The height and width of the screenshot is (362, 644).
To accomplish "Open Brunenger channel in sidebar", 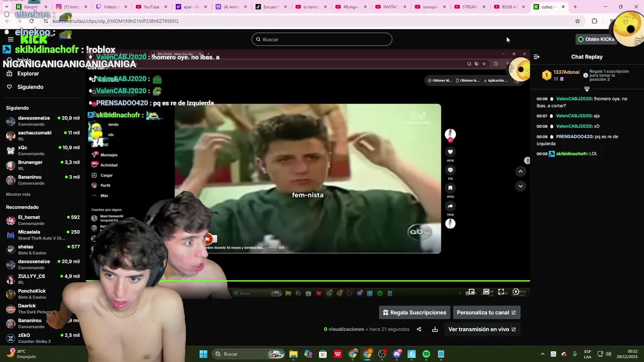I will tap(43, 165).
